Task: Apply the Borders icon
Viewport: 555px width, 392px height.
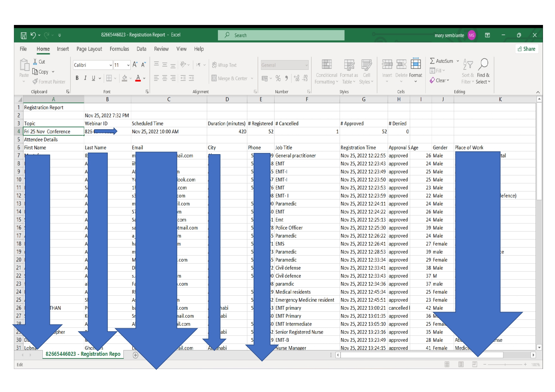Action: click(109, 78)
